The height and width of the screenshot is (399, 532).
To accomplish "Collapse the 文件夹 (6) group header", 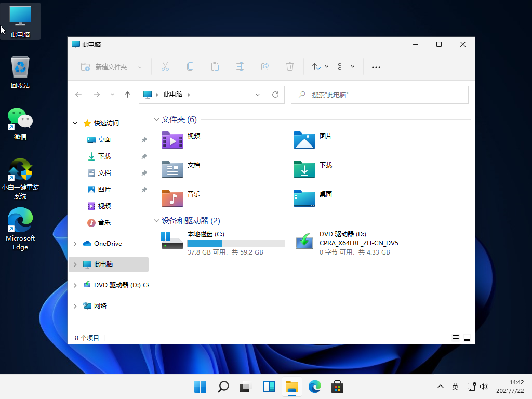I will [x=156, y=119].
